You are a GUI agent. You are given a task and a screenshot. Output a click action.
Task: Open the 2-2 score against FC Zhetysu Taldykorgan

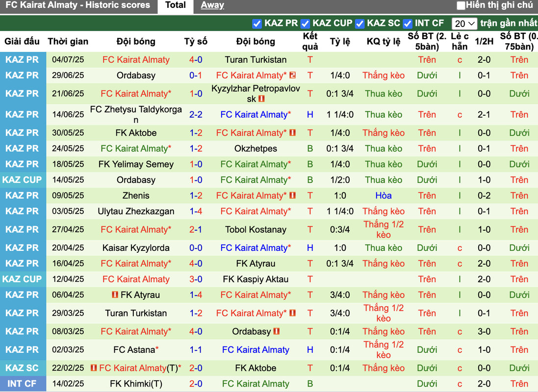point(196,115)
